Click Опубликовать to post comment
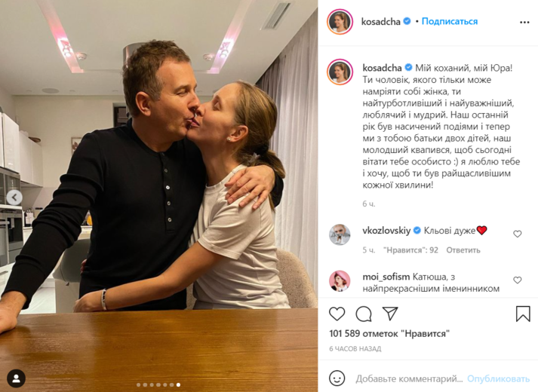This screenshot has width=538, height=392. (x=498, y=378)
